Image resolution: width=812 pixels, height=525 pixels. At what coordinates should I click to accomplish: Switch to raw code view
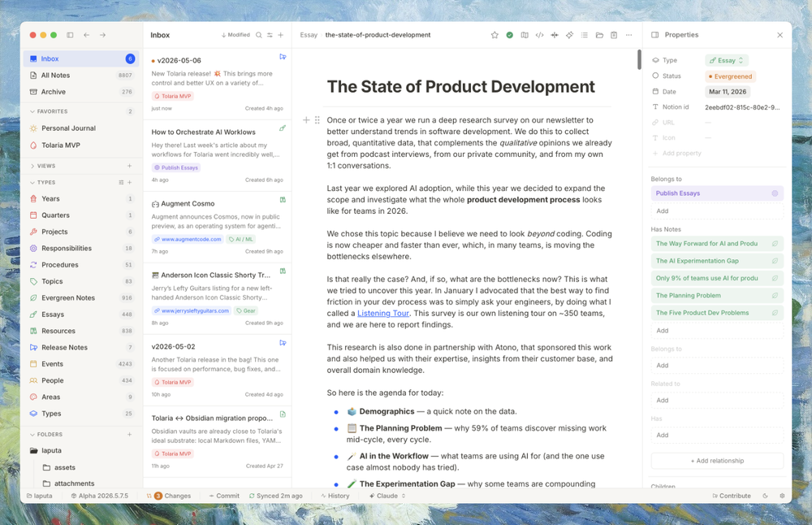pos(540,35)
